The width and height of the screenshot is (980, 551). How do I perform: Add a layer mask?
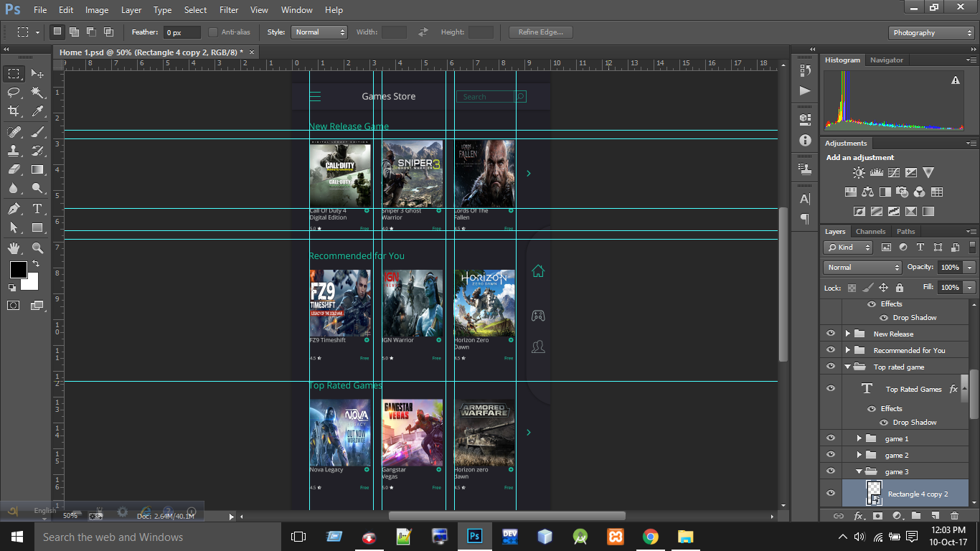click(x=877, y=516)
